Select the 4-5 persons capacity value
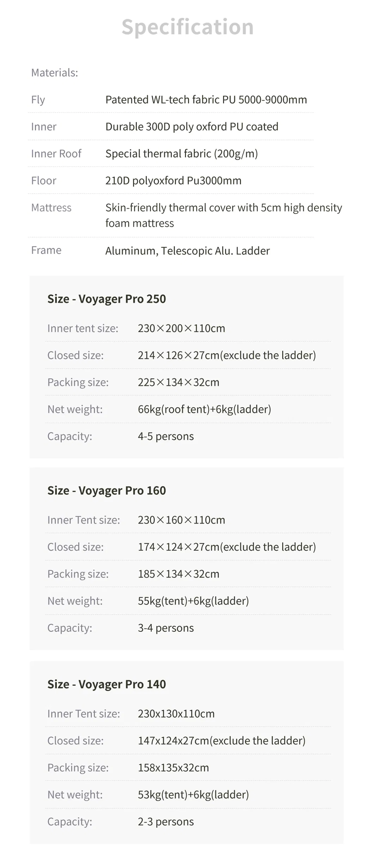This screenshot has height=868, width=374. click(166, 436)
